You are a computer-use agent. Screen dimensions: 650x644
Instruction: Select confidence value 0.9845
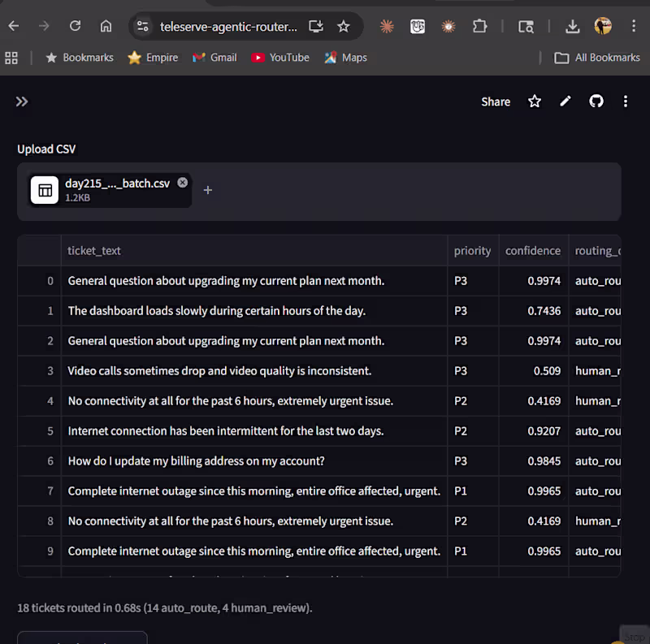click(x=534, y=460)
